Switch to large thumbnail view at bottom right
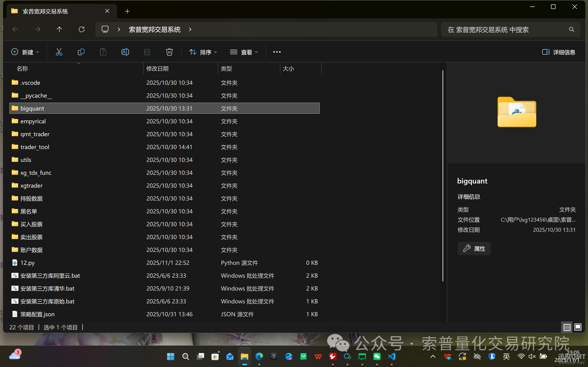The width and height of the screenshot is (588, 367). (578, 327)
